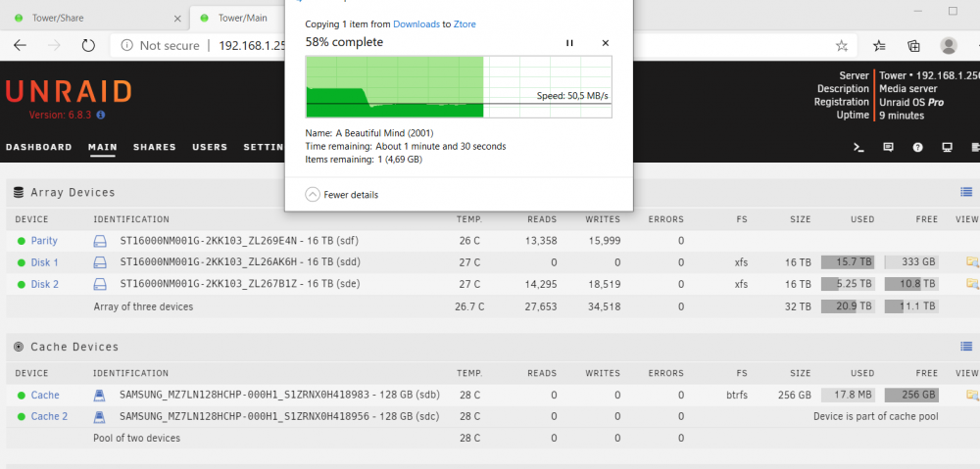Pause the file copy operation
Image resolution: width=980 pixels, height=469 pixels.
point(569,43)
